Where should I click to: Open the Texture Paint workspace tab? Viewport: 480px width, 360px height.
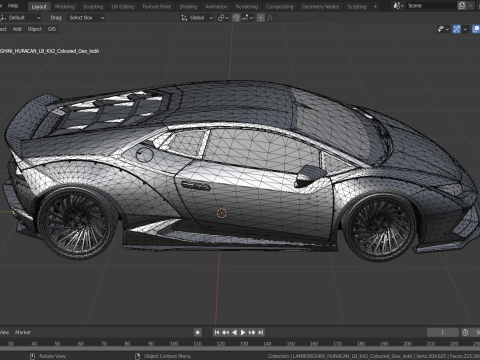[x=156, y=6]
